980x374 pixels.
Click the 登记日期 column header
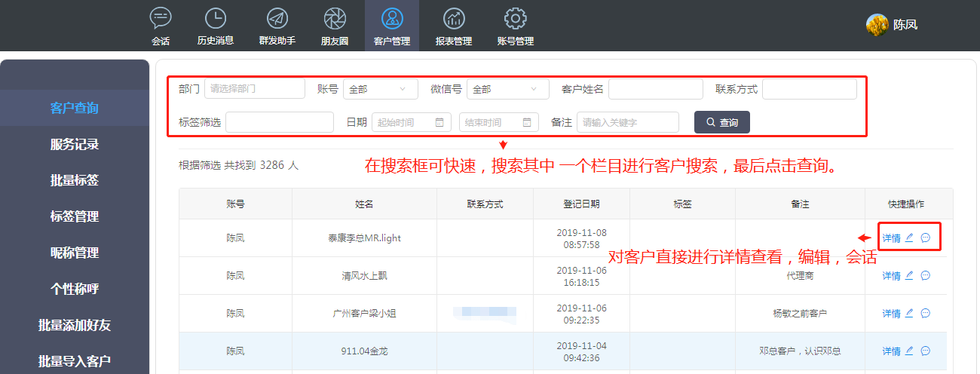(x=581, y=204)
